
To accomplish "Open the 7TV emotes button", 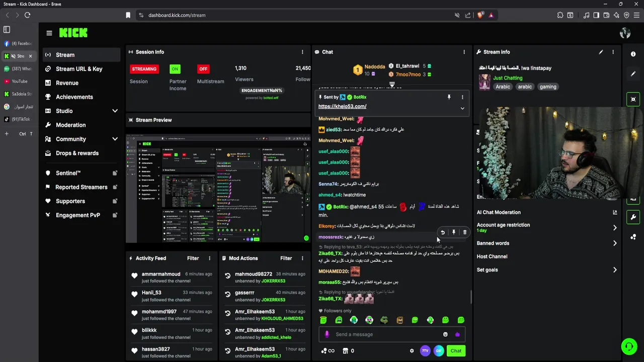I will [425, 351].
